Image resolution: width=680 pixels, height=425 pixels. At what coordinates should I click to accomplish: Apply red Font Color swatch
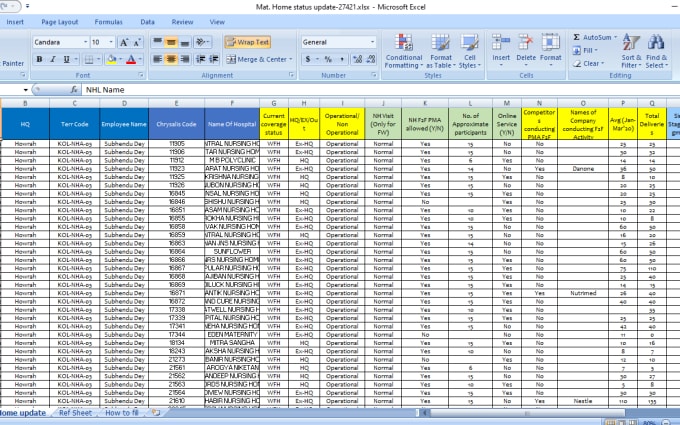[x=131, y=59]
